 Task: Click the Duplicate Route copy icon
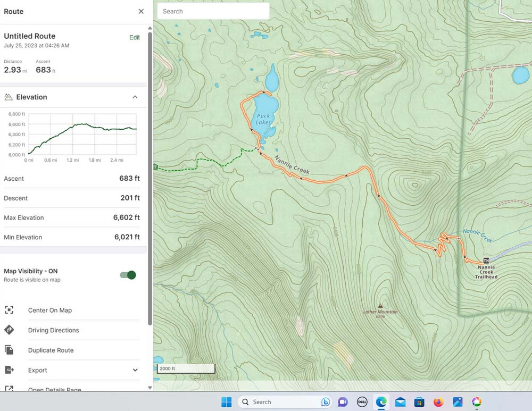pos(9,350)
